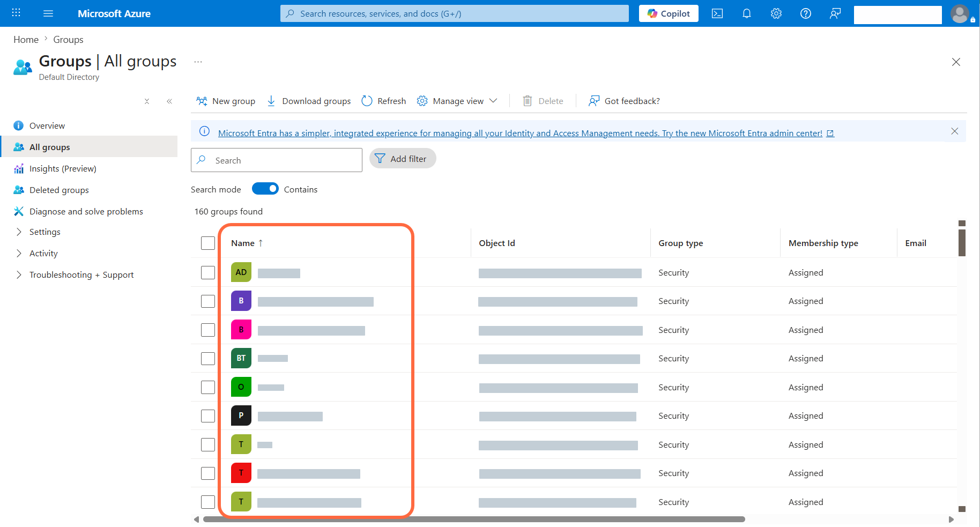
Task: Check the AD group row checkbox
Action: coord(208,272)
